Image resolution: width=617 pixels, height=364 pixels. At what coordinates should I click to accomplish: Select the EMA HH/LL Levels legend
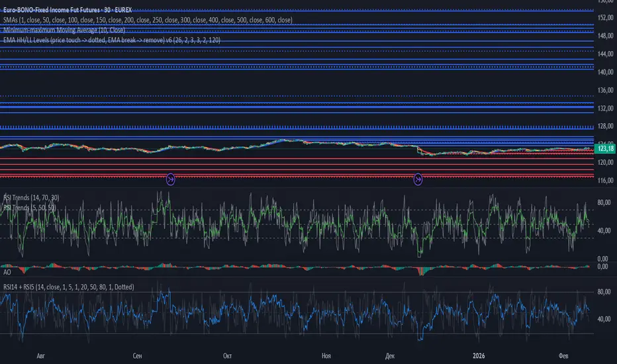coord(112,40)
